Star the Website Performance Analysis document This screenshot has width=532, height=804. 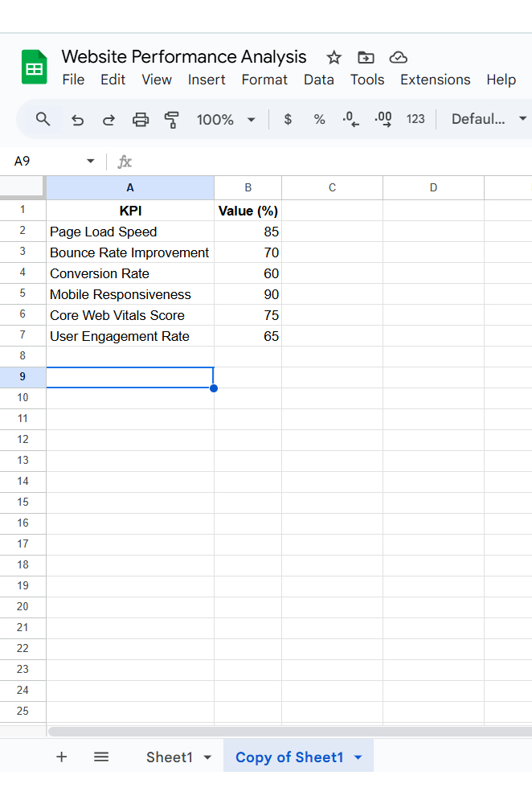pos(334,57)
